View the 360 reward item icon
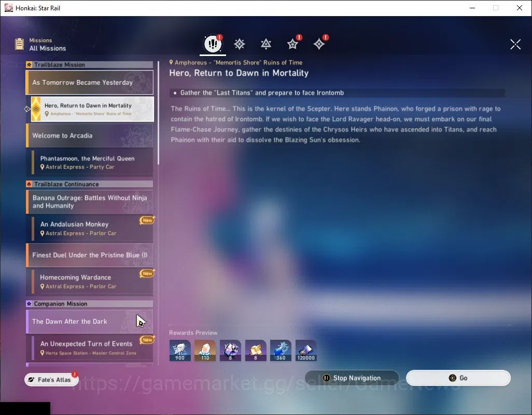The height and width of the screenshot is (415, 532). (x=281, y=350)
